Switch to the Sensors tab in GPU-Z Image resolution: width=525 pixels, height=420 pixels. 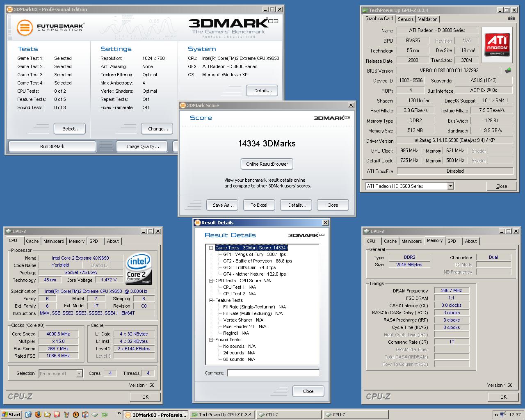coord(405,19)
